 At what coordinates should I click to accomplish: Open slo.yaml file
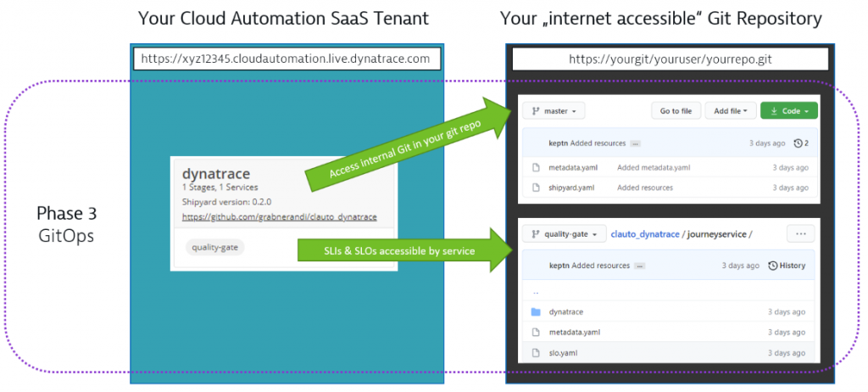[564, 353]
